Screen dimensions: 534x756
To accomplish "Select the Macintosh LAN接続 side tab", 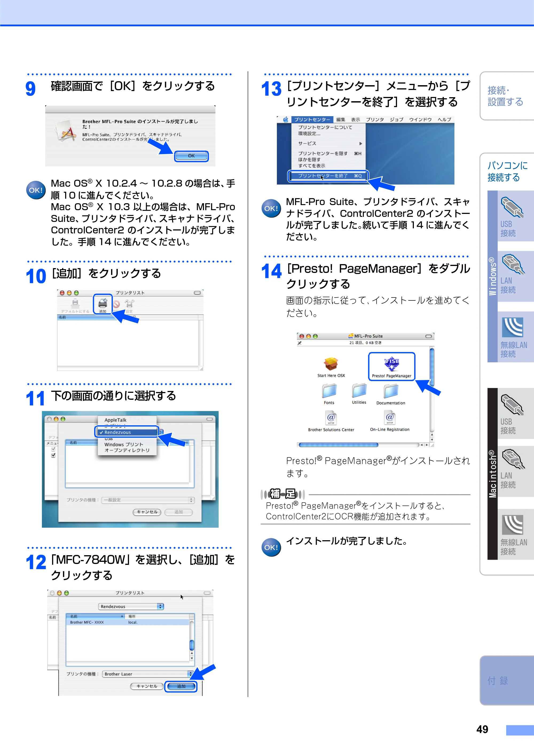I will coord(516,471).
